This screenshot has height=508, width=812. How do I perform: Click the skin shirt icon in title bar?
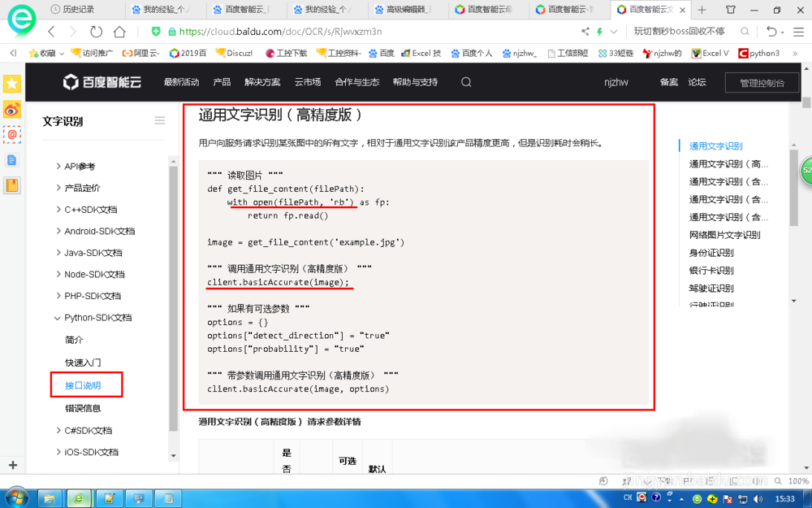tap(731, 9)
